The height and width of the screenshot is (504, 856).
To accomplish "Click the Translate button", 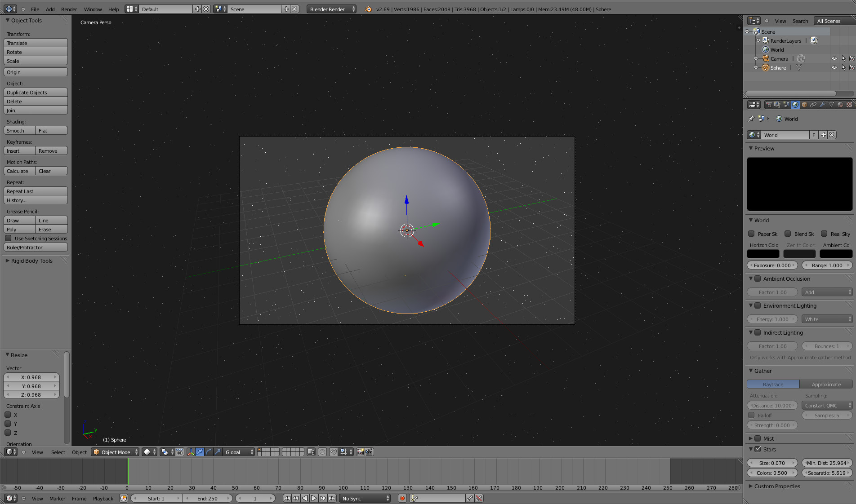I will (36, 43).
